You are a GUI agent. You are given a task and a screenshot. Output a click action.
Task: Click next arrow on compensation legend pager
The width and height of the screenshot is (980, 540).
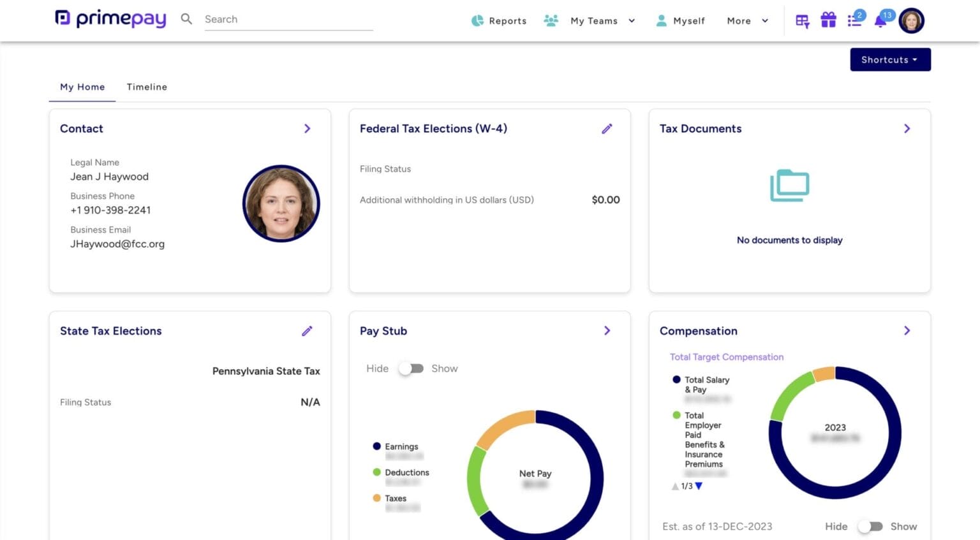pos(699,486)
